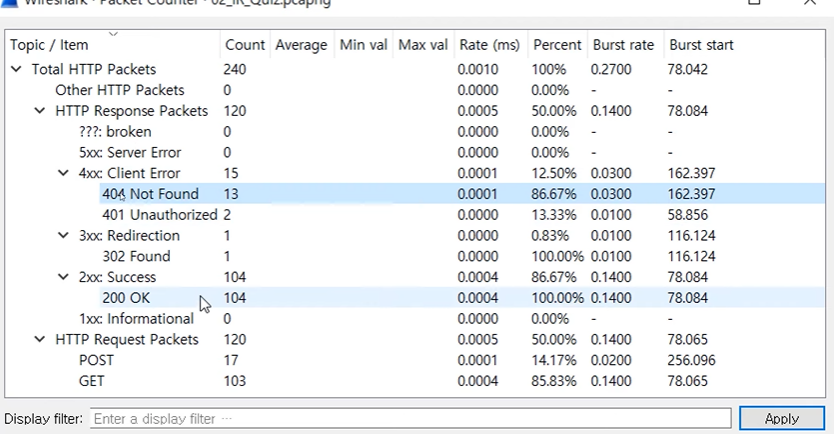Sort by the Rate (ms) column header
Image resolution: width=834 pixels, height=434 pixels.
click(x=489, y=45)
